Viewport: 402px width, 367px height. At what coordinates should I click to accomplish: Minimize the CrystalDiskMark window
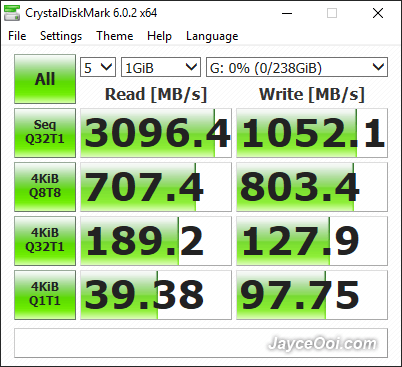click(x=287, y=13)
